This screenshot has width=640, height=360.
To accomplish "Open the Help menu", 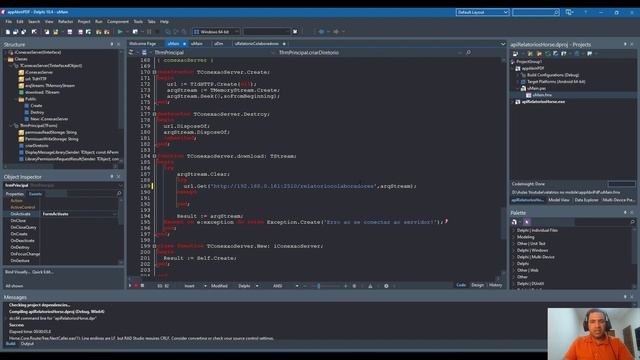I will click(x=164, y=22).
